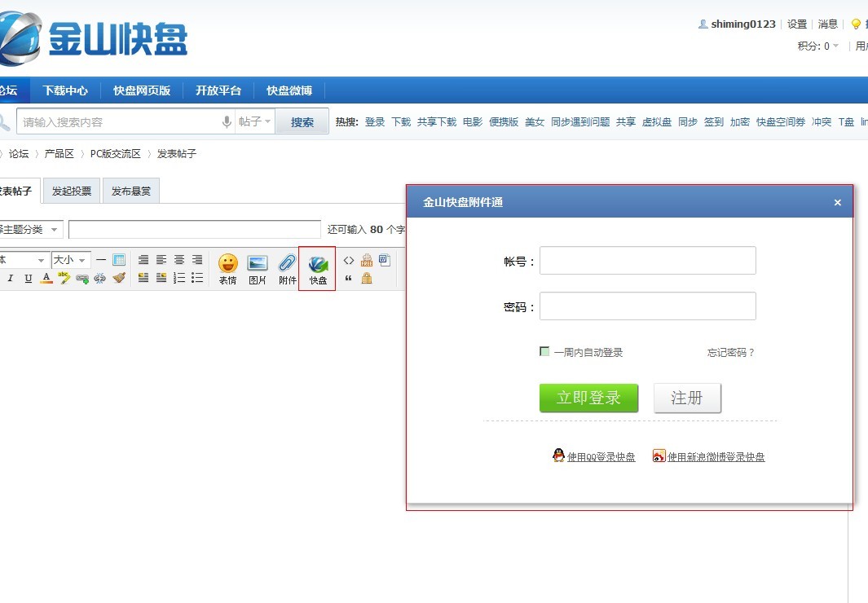Open the 下载中心 menu
The width and height of the screenshot is (868, 603).
pos(65,90)
